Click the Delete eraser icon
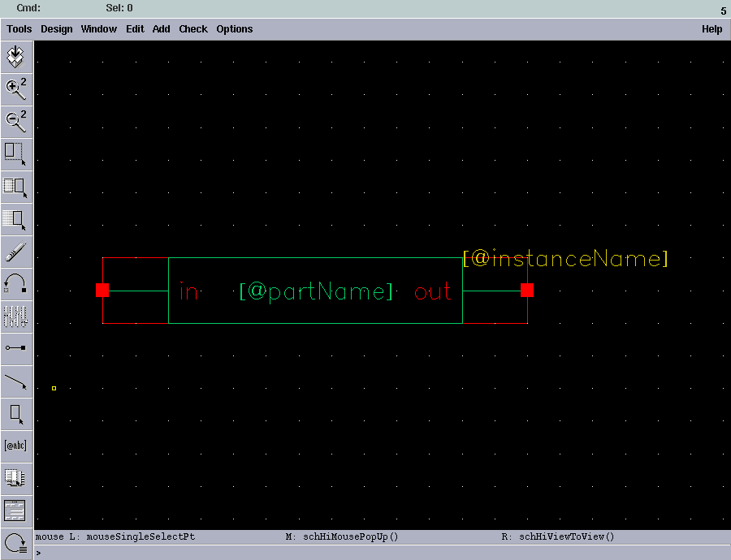This screenshot has width=731, height=560. pyautogui.click(x=16, y=252)
